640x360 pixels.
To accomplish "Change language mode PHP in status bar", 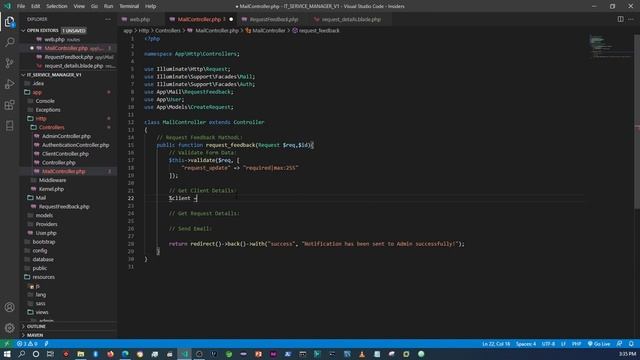I will tap(576, 344).
